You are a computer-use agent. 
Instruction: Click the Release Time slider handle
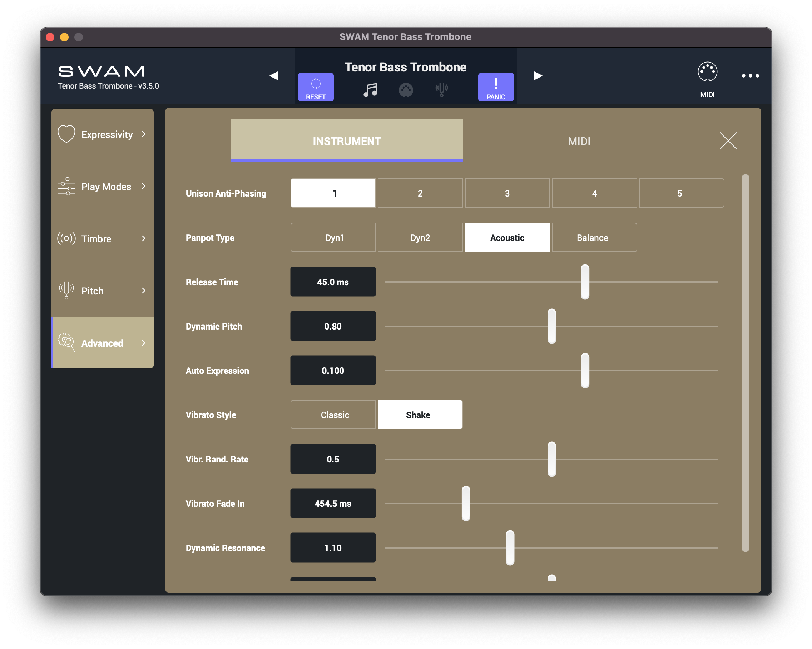pyautogui.click(x=585, y=282)
